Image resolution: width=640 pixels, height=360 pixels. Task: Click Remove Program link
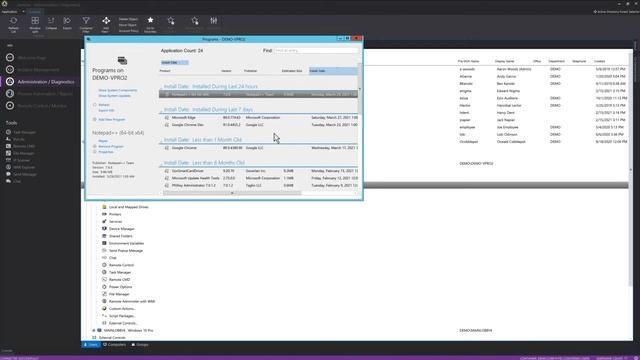[x=111, y=147]
